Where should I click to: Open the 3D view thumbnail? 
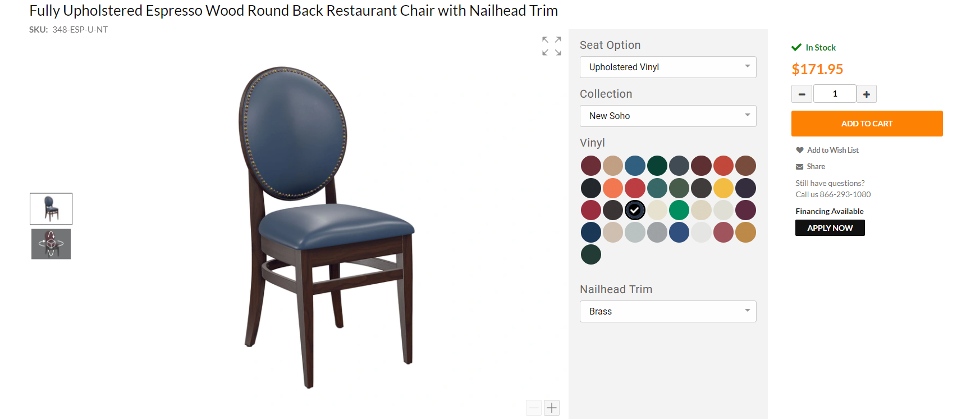pos(51,244)
